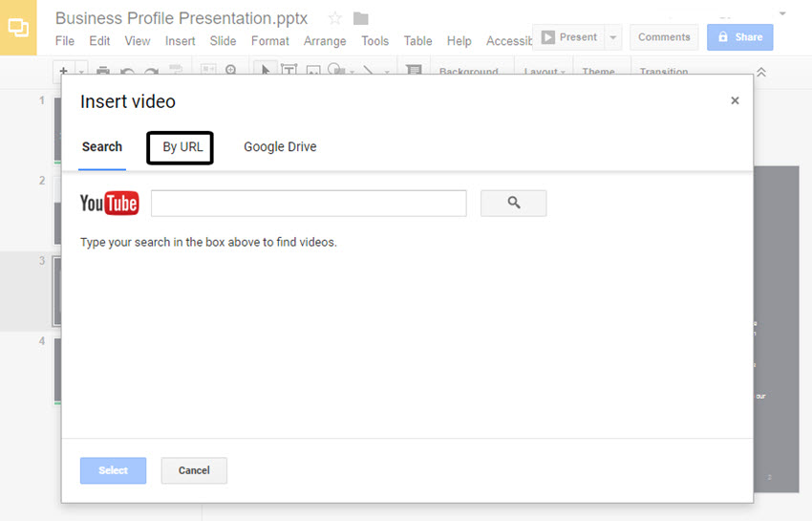
Task: Select slide 3 thumbnail in the filmstrip
Action: 57,291
